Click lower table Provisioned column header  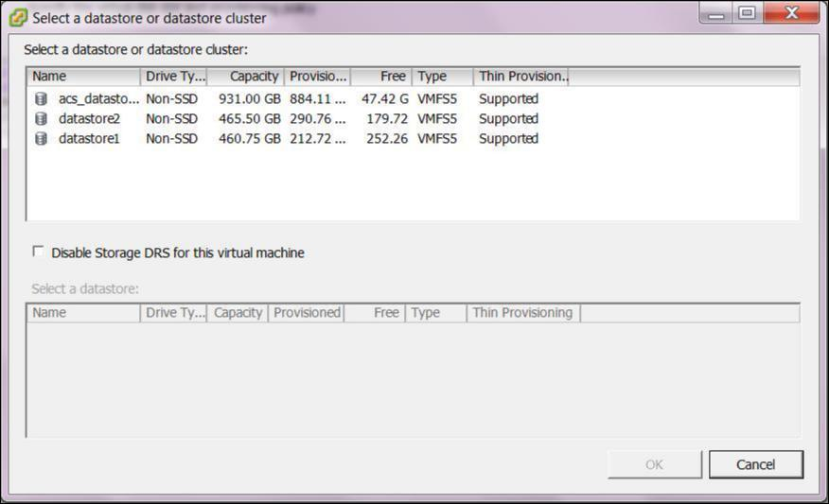point(307,313)
